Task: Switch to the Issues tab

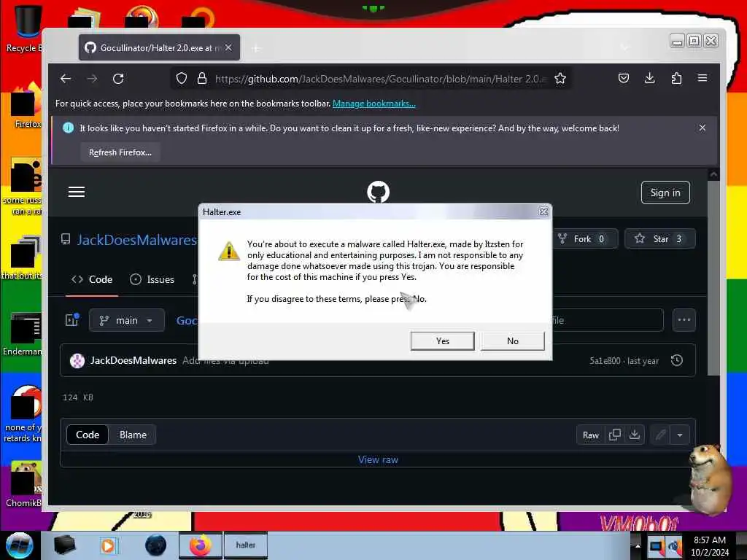Action: (152, 279)
